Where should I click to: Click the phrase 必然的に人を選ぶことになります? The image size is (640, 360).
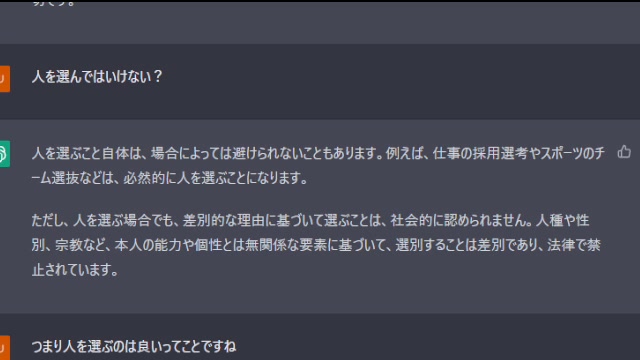(x=212, y=178)
